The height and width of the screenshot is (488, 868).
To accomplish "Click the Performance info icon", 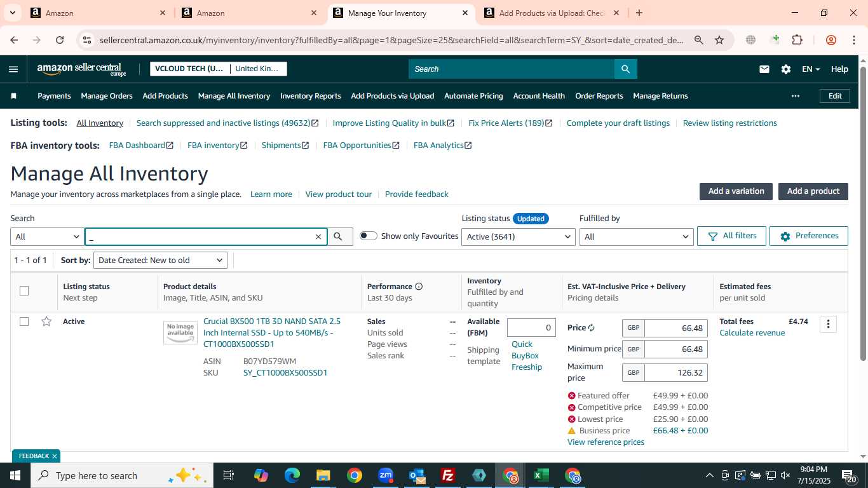I will pyautogui.click(x=419, y=287).
